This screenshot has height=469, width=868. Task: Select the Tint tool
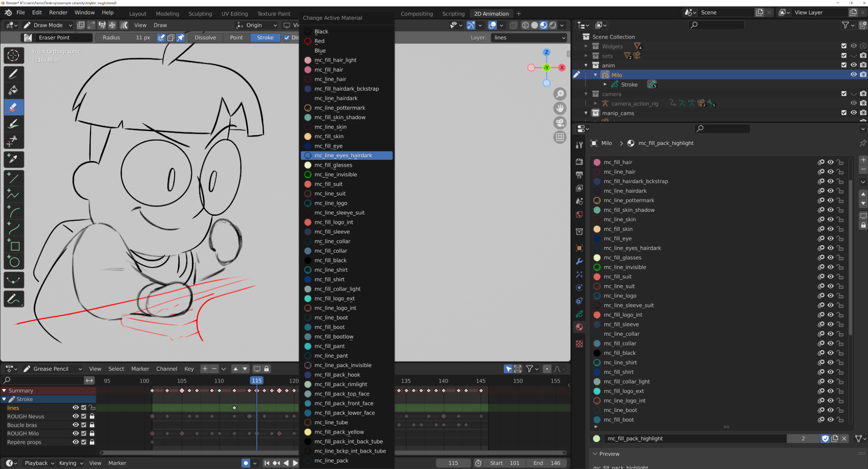coord(14,124)
